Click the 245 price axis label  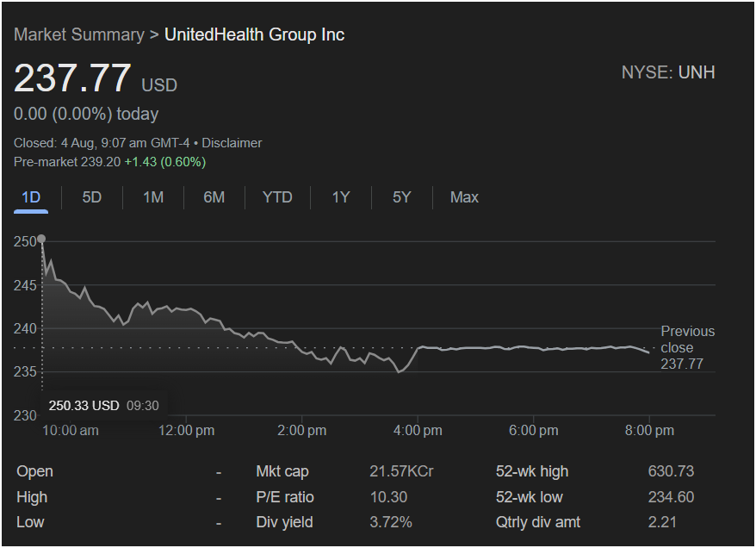(25, 285)
